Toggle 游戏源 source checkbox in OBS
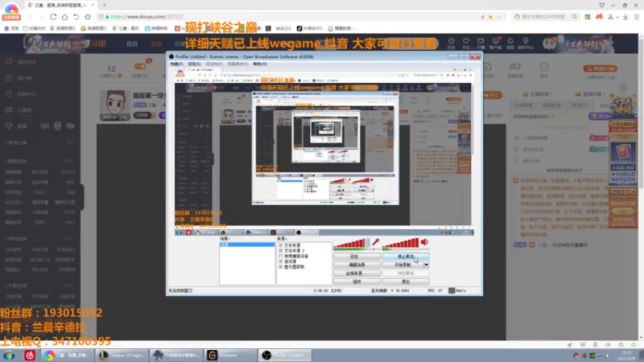 [x=280, y=261]
